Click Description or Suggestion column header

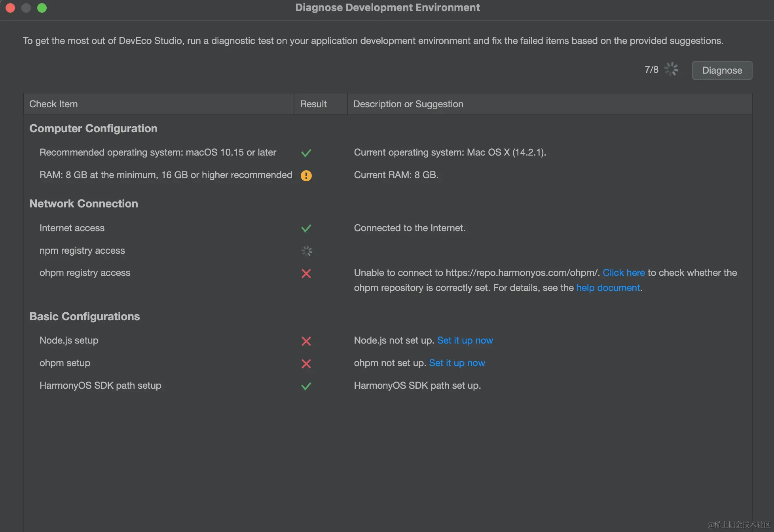tap(408, 104)
